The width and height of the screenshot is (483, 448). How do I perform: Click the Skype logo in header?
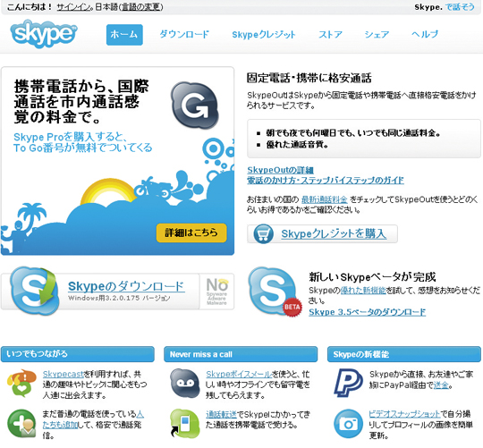click(44, 34)
